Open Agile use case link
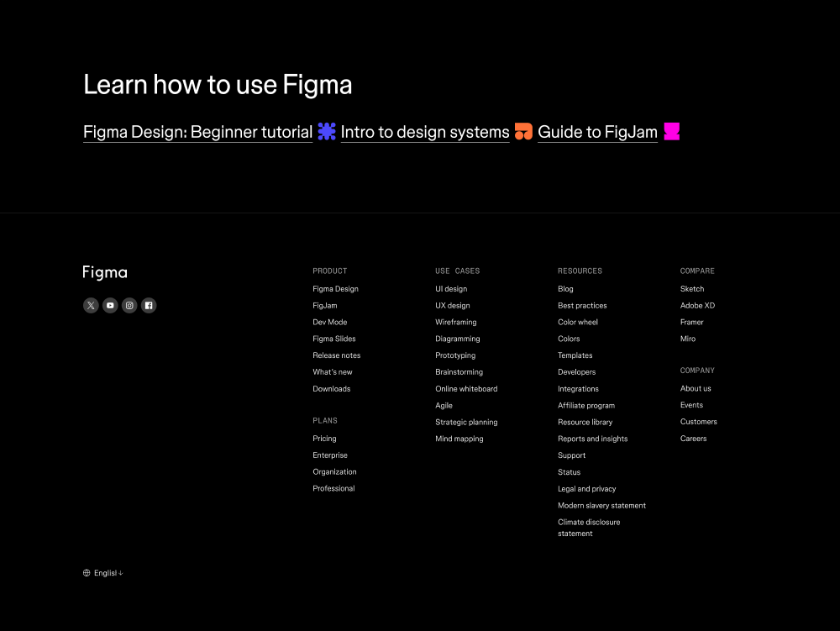 pos(444,406)
